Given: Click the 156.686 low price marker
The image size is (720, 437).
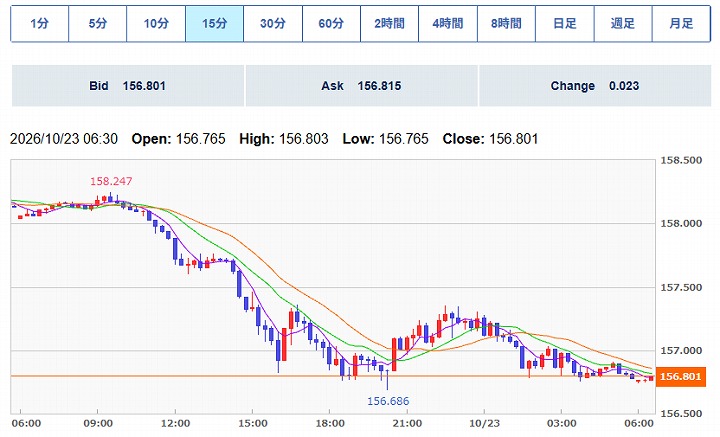Looking at the screenshot, I should [388, 401].
